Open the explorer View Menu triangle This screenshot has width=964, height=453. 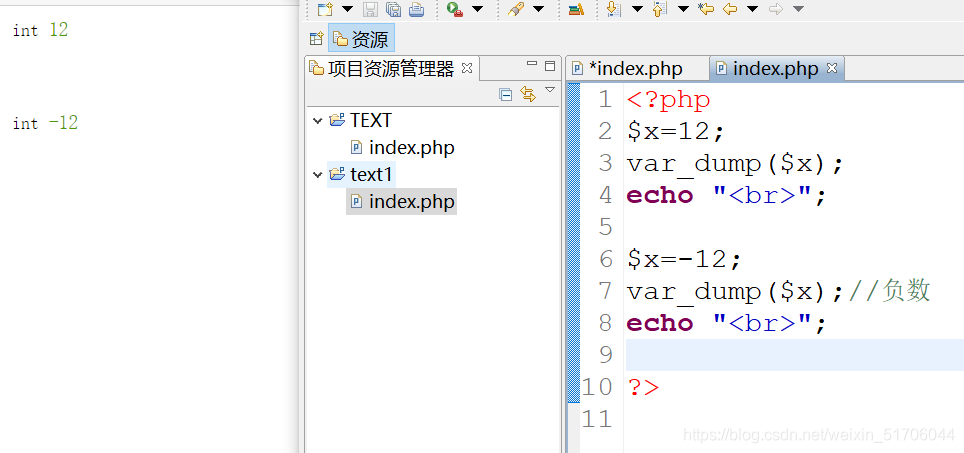click(x=550, y=90)
